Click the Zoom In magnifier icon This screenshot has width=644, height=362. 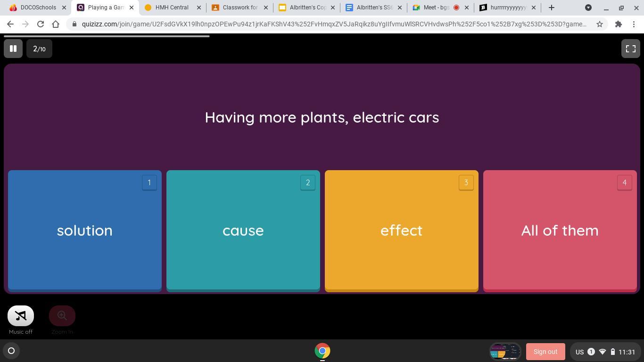(x=62, y=316)
